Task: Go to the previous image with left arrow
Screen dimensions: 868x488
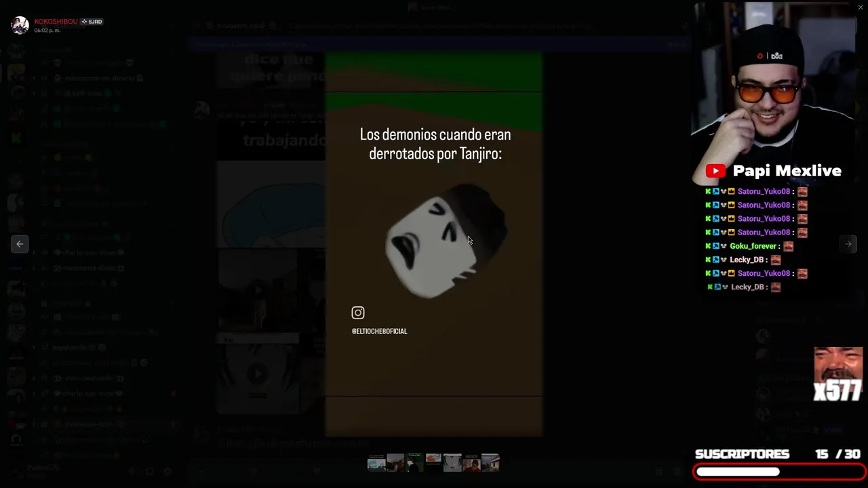Action: click(20, 244)
